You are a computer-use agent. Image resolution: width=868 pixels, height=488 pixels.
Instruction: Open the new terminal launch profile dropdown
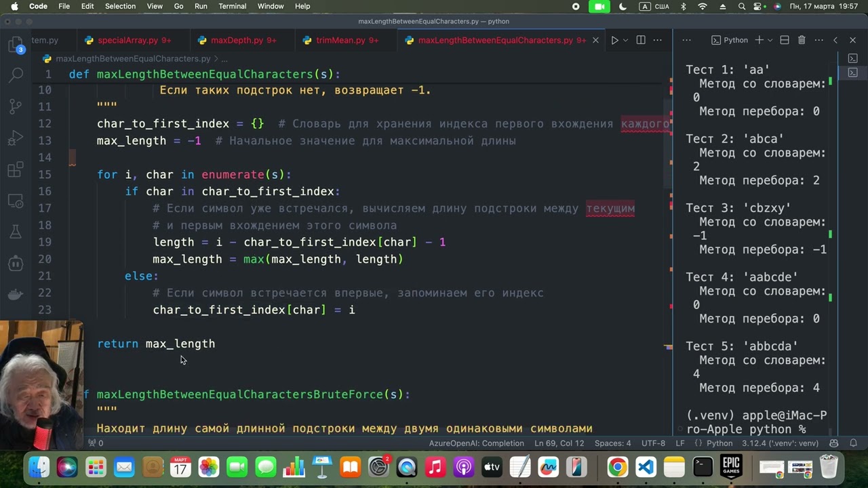click(770, 40)
